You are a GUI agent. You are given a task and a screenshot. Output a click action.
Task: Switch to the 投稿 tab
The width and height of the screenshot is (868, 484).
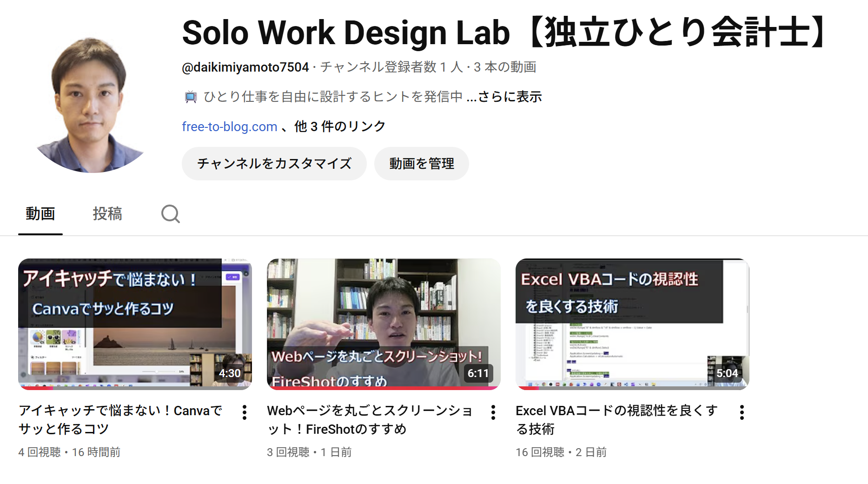click(x=107, y=214)
